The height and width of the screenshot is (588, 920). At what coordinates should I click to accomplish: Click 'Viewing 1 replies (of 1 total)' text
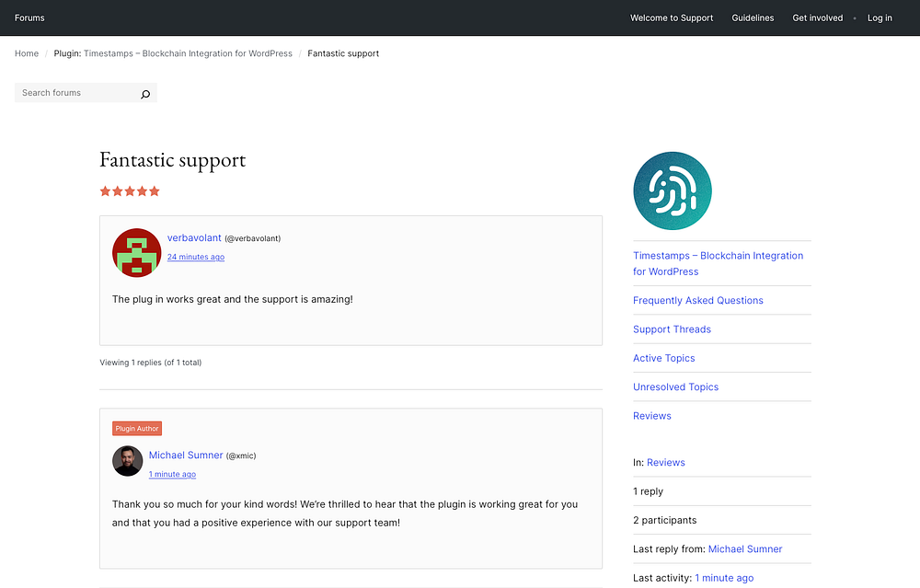(x=151, y=363)
